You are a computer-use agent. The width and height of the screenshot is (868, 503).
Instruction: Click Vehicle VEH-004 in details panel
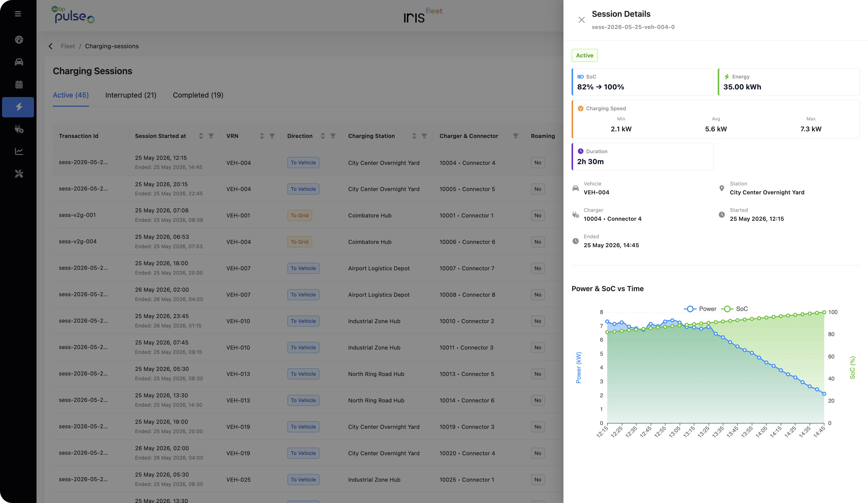pos(596,192)
